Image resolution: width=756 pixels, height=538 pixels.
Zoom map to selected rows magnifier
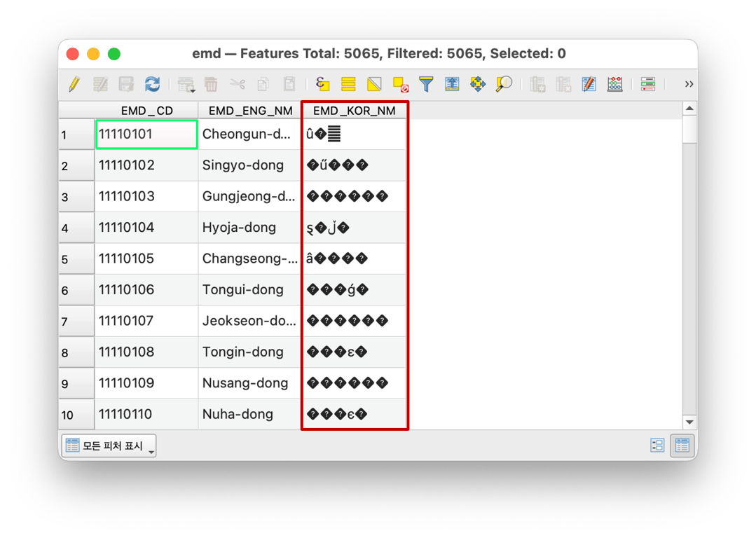504,84
